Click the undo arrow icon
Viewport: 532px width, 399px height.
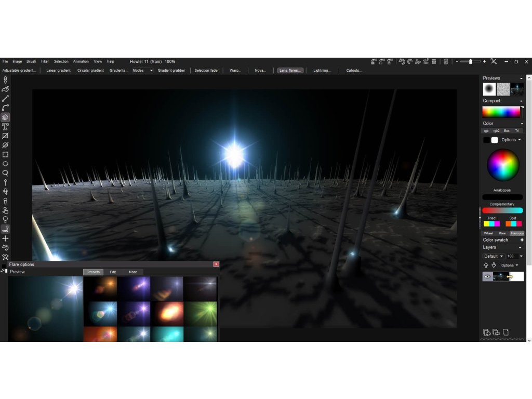[401, 61]
